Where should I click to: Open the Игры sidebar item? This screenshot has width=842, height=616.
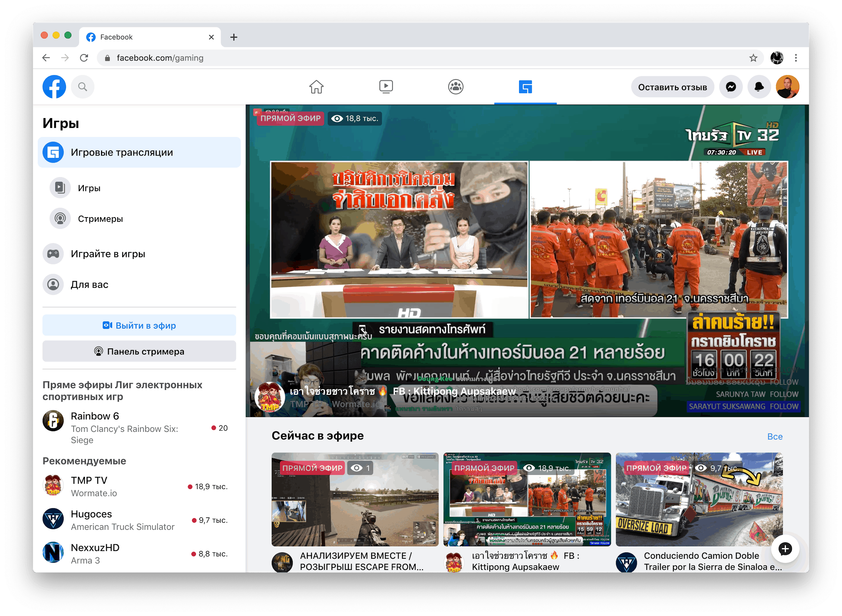[139, 187]
